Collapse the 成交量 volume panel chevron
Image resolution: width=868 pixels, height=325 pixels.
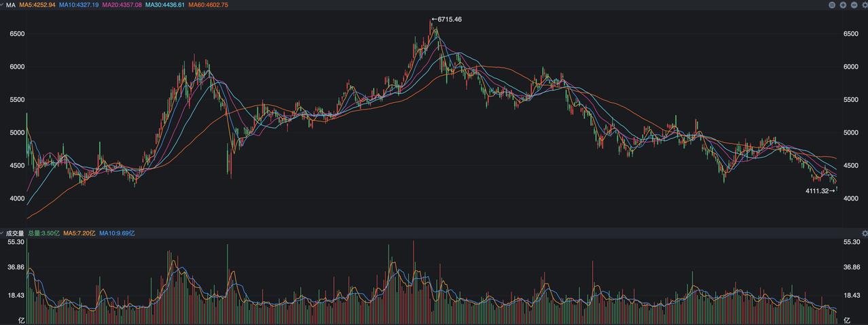[3, 233]
